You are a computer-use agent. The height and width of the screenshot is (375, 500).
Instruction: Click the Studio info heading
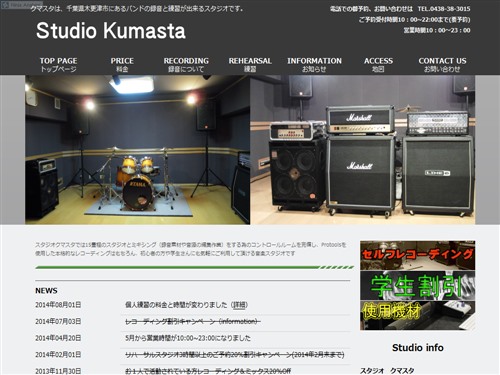tap(417, 348)
